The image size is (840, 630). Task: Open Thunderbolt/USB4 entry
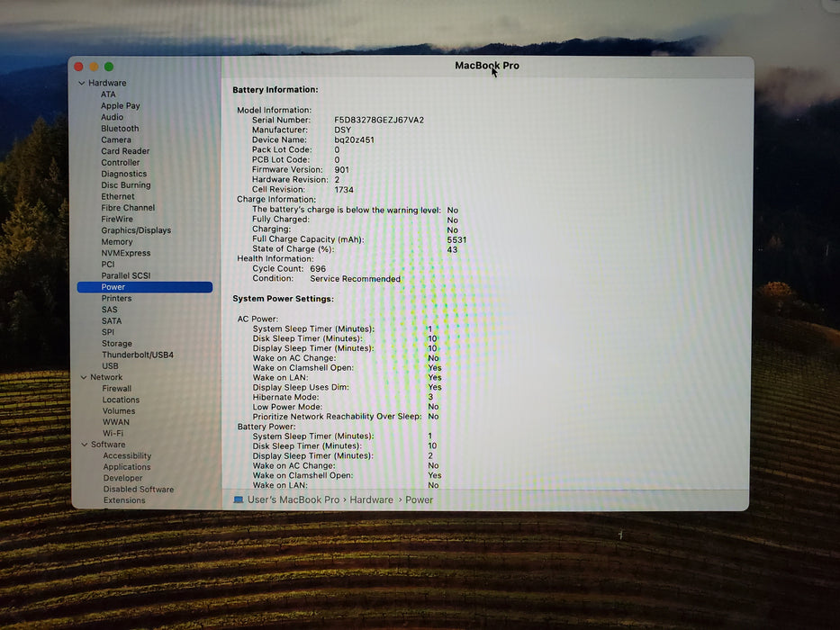point(138,355)
